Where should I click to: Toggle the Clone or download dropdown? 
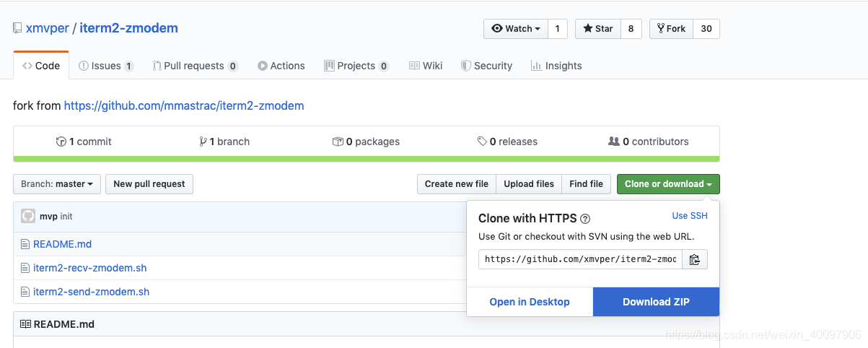[x=668, y=184]
